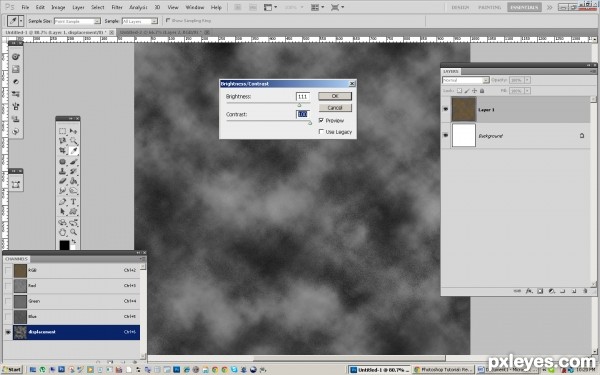Viewport: 600px width, 375px height.
Task: Open the Channels panel options menu
Action: click(x=142, y=259)
